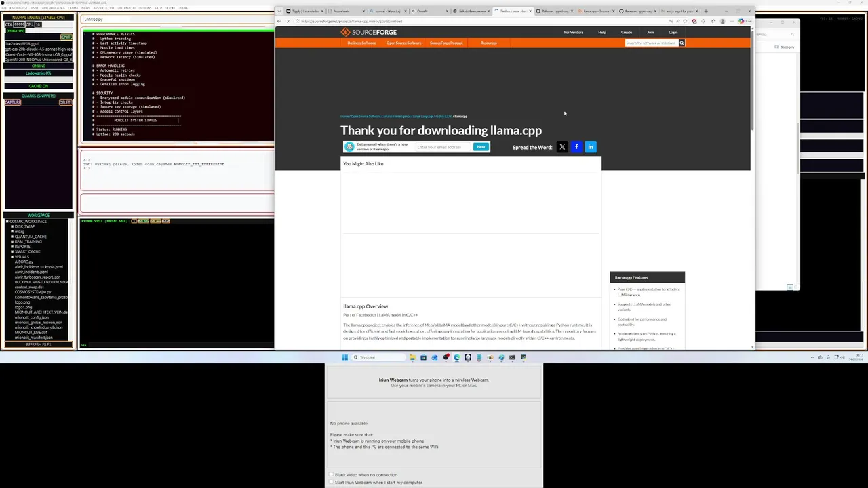
Task: Click the SourceForge search magnifier button
Action: [682, 43]
